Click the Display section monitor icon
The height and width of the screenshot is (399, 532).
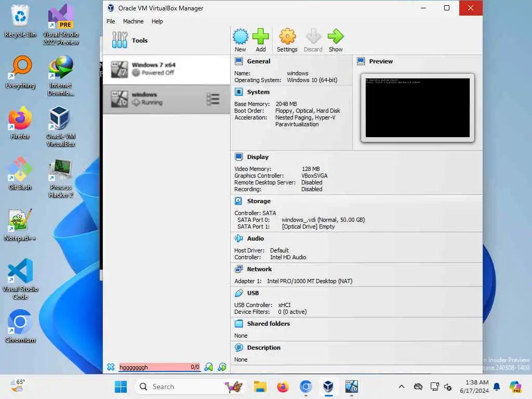pyautogui.click(x=239, y=157)
